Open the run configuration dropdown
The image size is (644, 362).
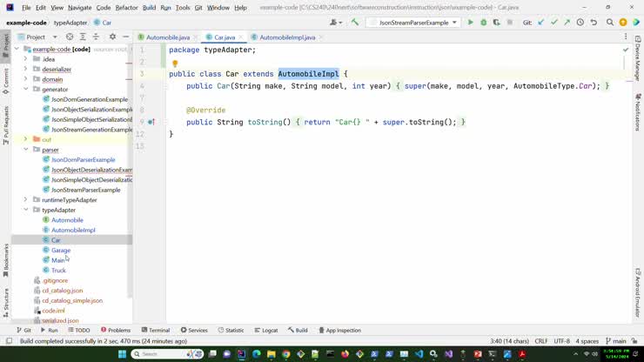coord(413,23)
